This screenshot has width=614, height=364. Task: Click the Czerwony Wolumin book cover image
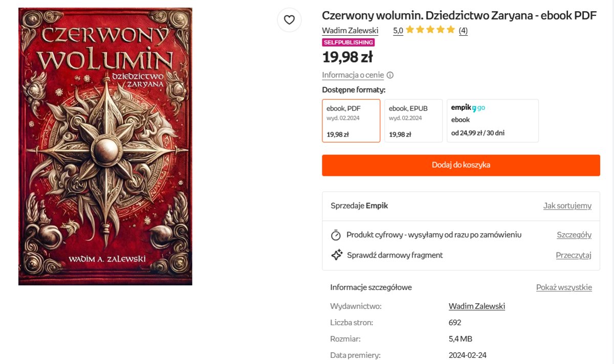click(105, 146)
